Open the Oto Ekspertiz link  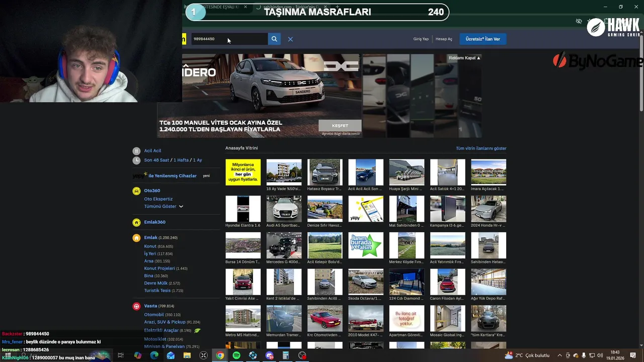pyautogui.click(x=158, y=199)
